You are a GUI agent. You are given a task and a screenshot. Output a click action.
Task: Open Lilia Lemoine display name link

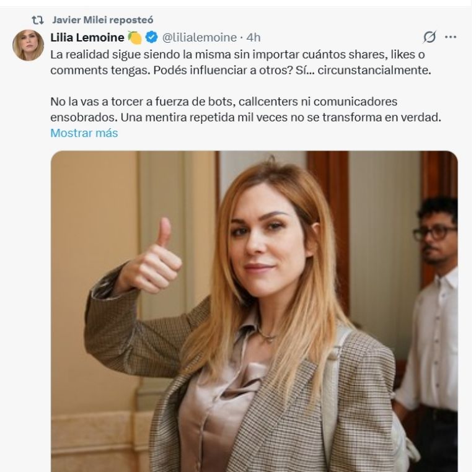click(87, 37)
